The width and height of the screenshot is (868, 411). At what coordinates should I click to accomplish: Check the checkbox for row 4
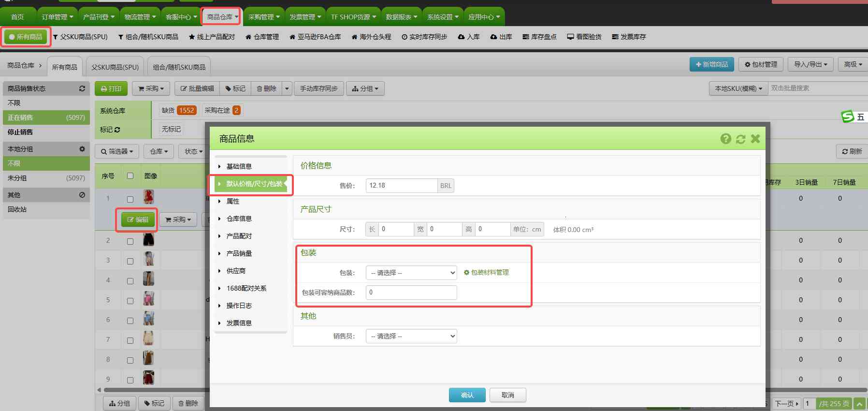coord(130,281)
